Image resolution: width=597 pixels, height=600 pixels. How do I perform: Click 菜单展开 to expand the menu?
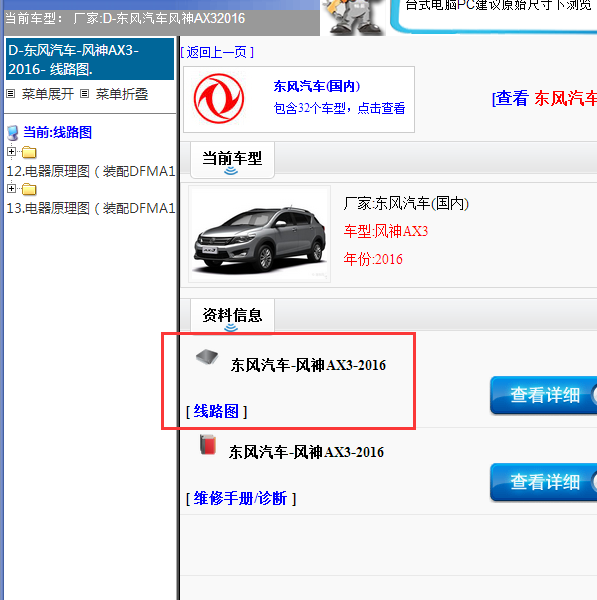47,94
